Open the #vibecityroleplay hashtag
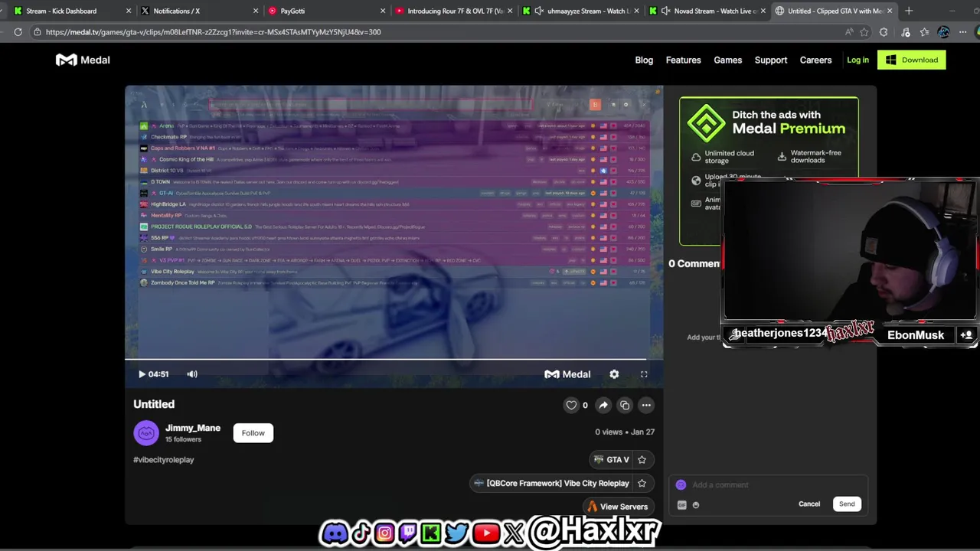980x551 pixels. 164,460
